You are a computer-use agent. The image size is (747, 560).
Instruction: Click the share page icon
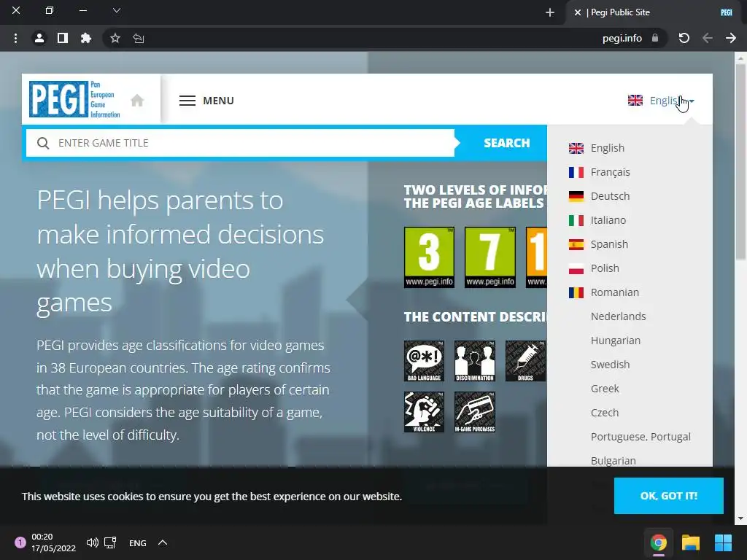138,38
